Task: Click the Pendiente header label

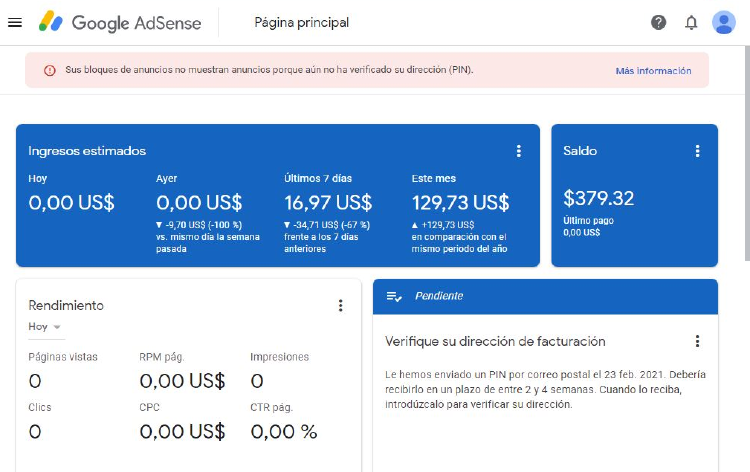Action: click(439, 296)
